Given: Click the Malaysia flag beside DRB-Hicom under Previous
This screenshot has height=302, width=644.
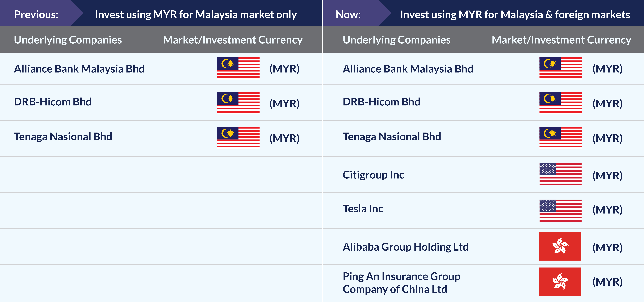Looking at the screenshot, I should click(x=238, y=102).
